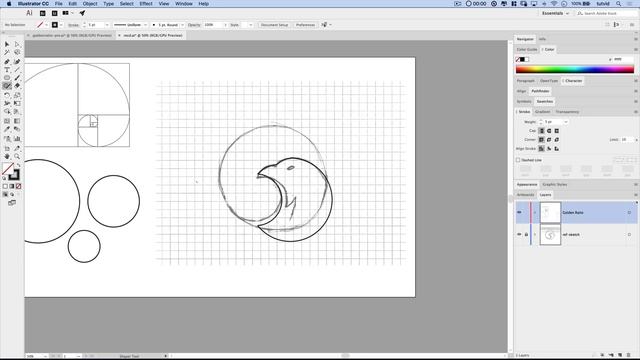
Task: Expand the Golden Ratio layer
Action: [535, 212]
